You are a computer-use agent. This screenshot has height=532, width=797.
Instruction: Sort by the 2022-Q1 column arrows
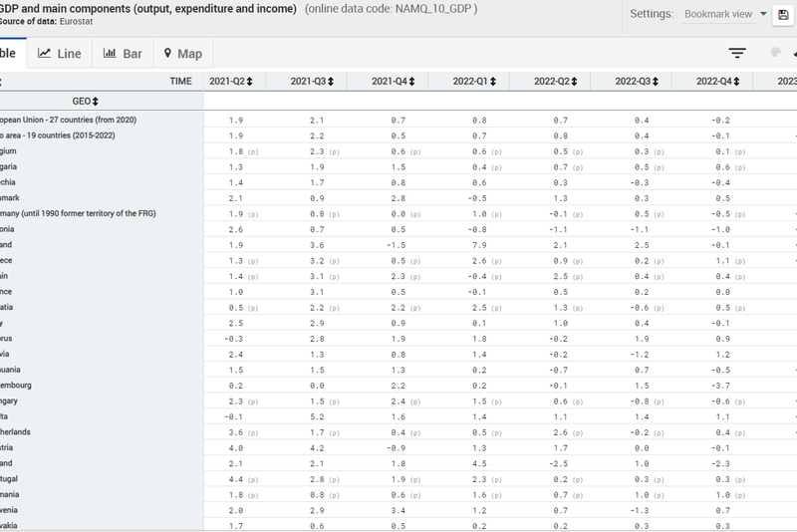pos(491,82)
